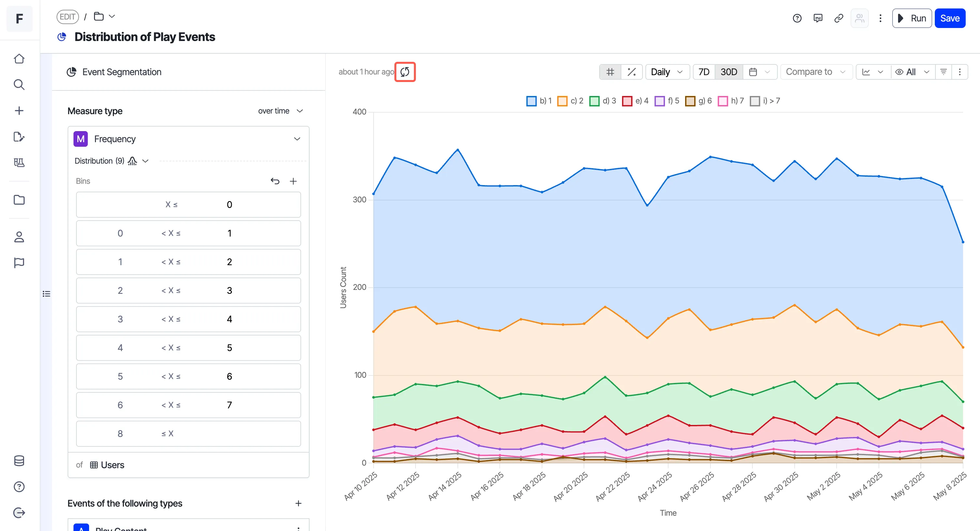Toggle the 'h) 7' legend series

point(730,101)
